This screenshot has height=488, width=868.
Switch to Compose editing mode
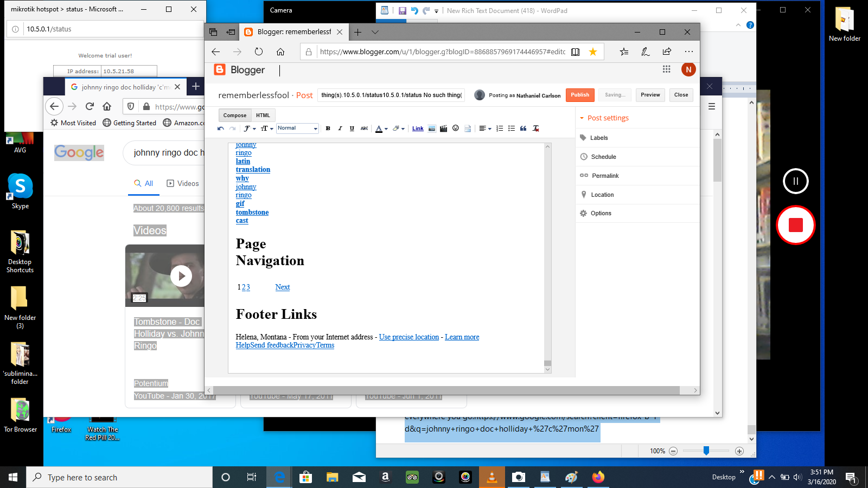[235, 115]
